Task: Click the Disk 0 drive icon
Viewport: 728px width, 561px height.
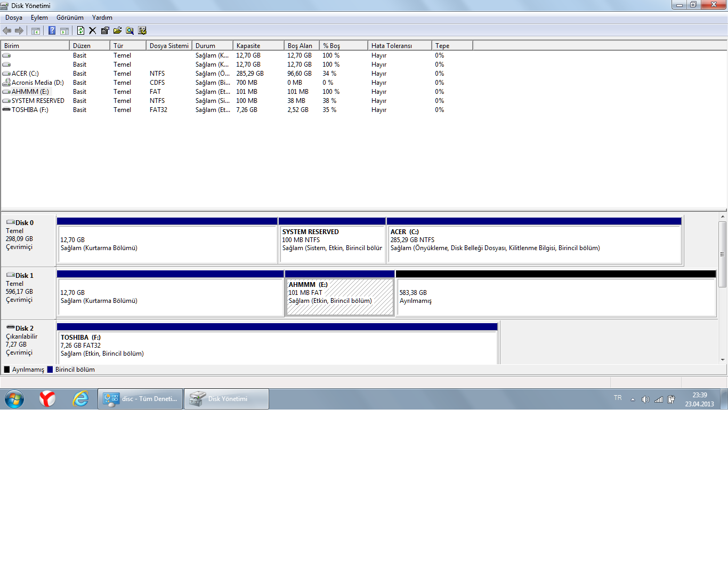Action: [10, 222]
